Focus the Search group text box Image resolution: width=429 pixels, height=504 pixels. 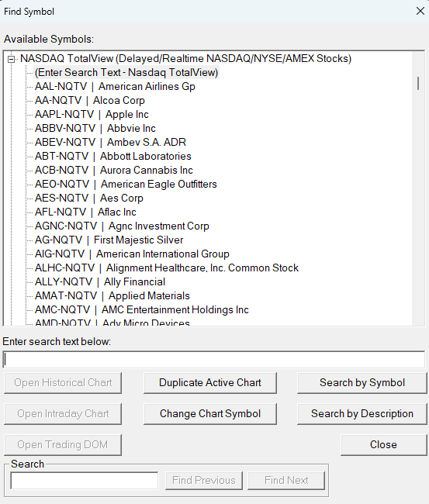(x=85, y=481)
